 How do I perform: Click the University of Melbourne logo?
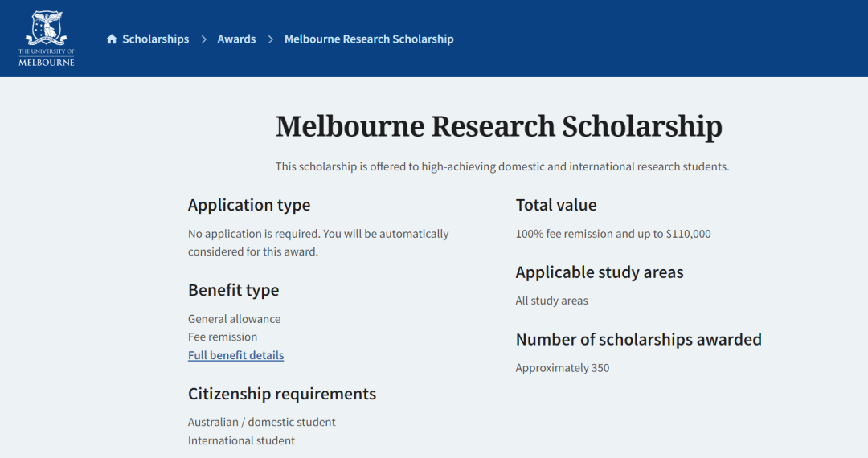(46, 39)
